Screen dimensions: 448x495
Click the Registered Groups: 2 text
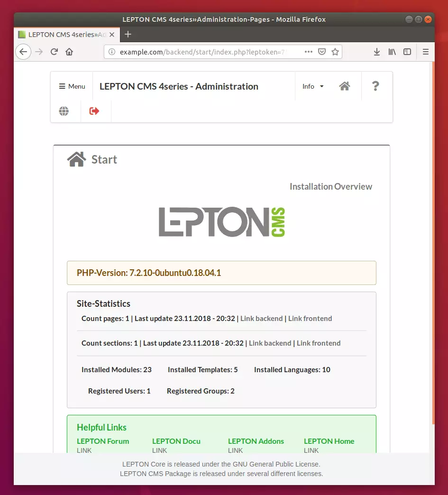tap(201, 391)
